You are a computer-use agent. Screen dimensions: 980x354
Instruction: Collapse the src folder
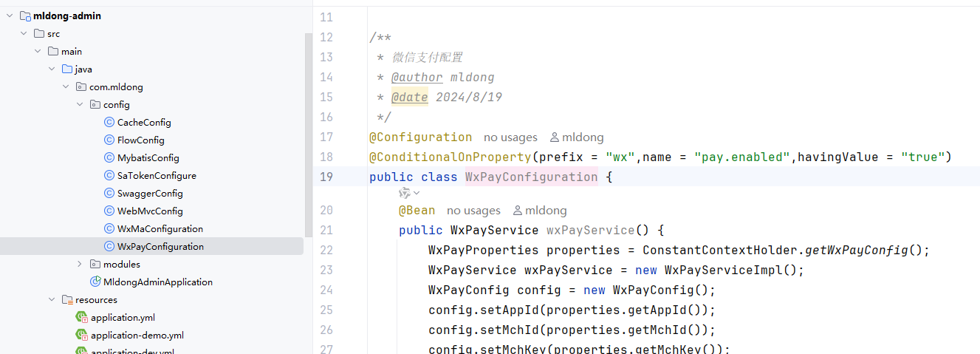(24, 34)
